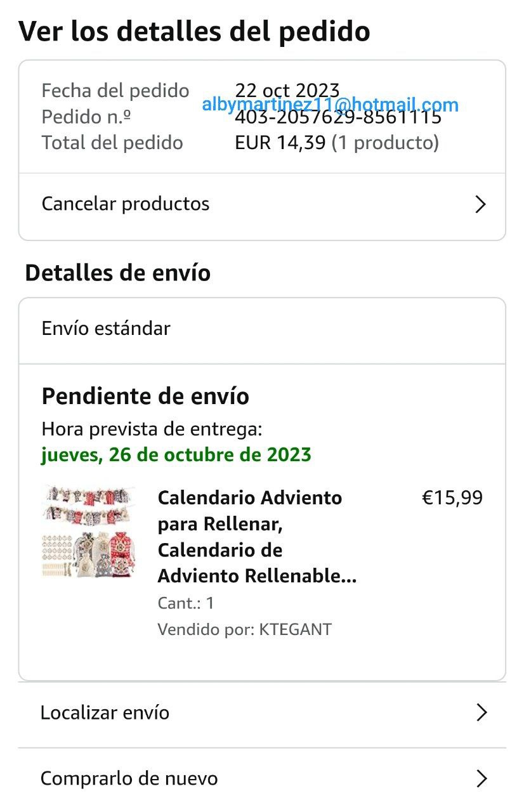Click the albymartinez11@hotmail.com email text
The width and height of the screenshot is (524, 812).
pos(330,105)
